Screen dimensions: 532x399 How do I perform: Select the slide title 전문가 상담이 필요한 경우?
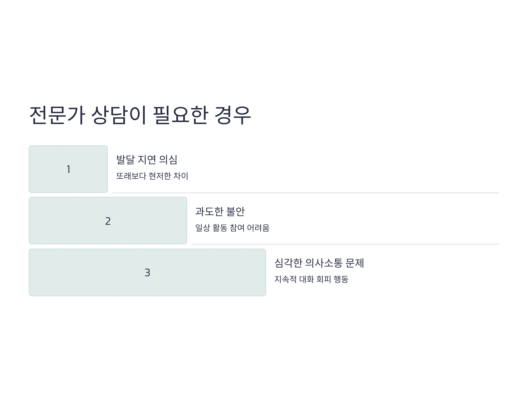click(140, 115)
